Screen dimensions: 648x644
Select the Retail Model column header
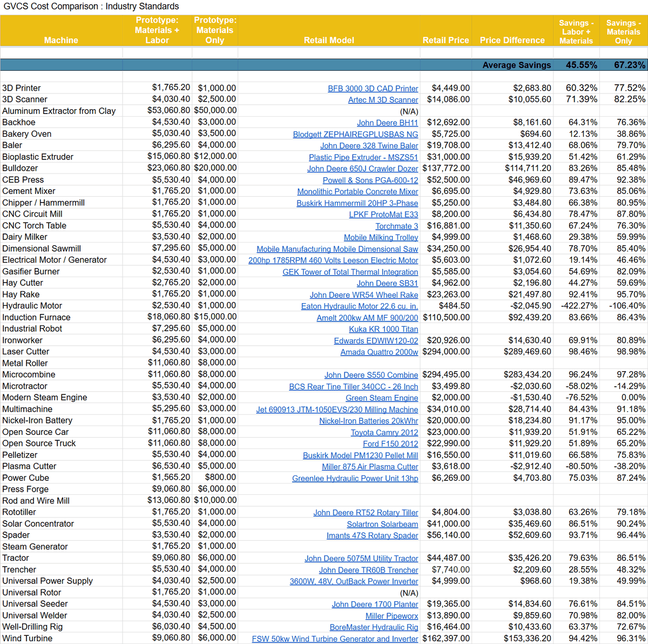329,40
